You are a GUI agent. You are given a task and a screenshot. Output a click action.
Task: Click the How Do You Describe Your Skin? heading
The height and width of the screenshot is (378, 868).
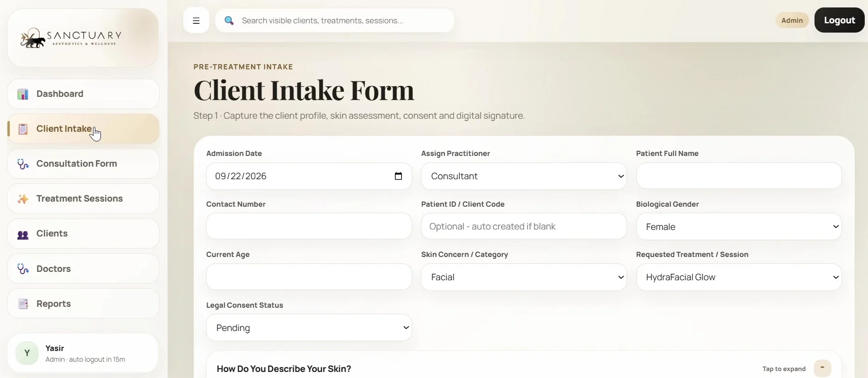point(284,369)
